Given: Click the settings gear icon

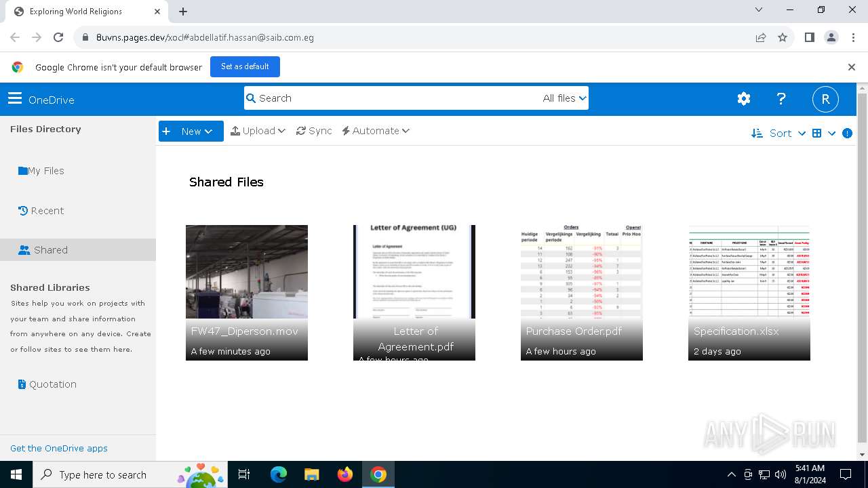Looking at the screenshot, I should (744, 99).
